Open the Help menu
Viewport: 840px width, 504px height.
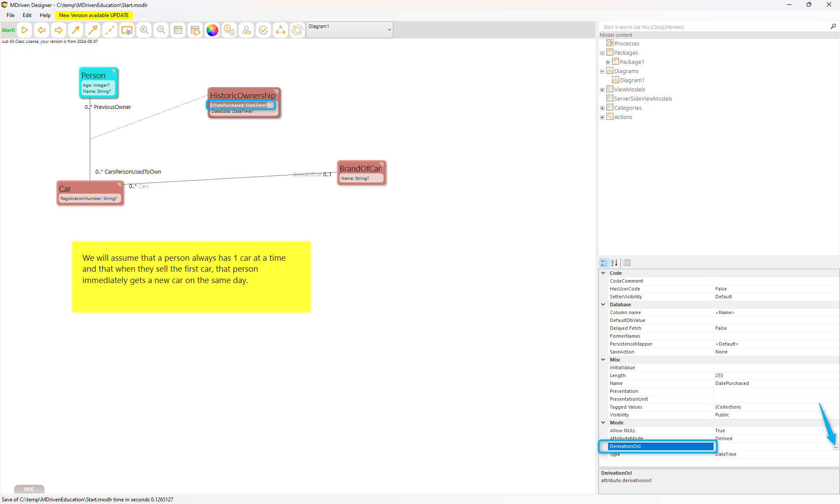pyautogui.click(x=45, y=15)
